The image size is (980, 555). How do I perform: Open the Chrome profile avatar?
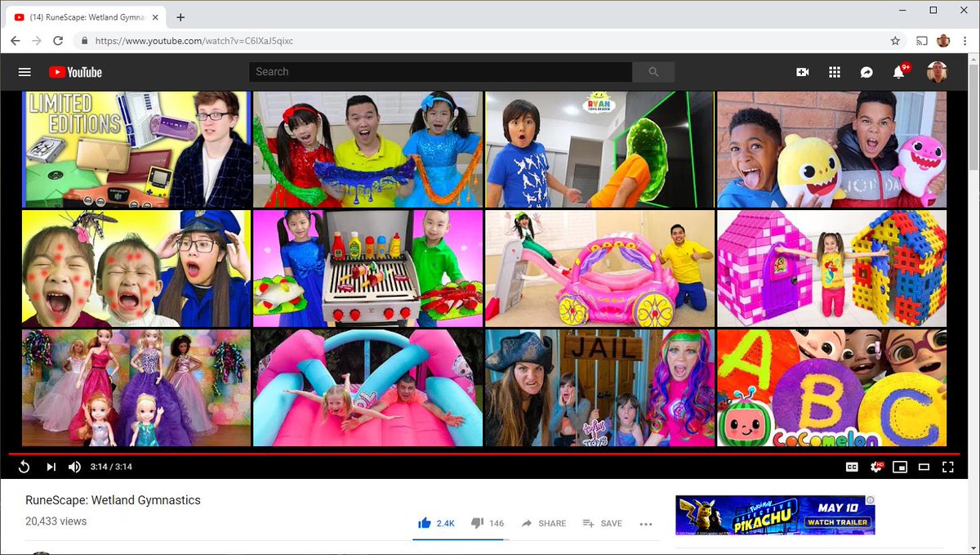943,40
